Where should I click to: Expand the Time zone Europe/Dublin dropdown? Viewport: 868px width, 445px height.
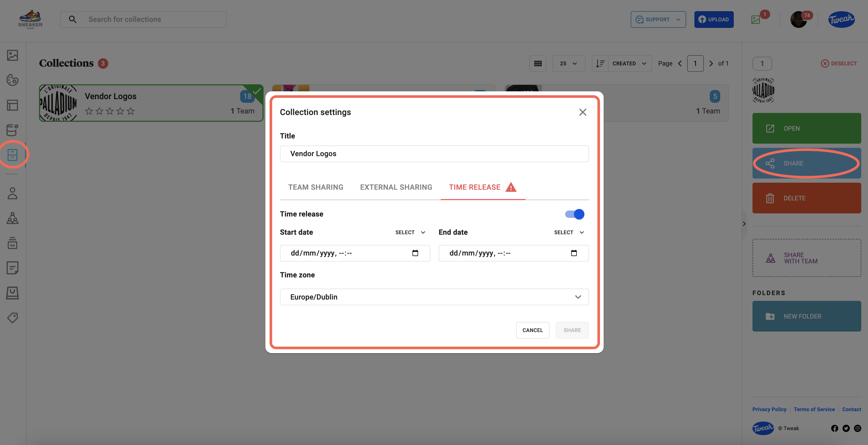(x=434, y=297)
